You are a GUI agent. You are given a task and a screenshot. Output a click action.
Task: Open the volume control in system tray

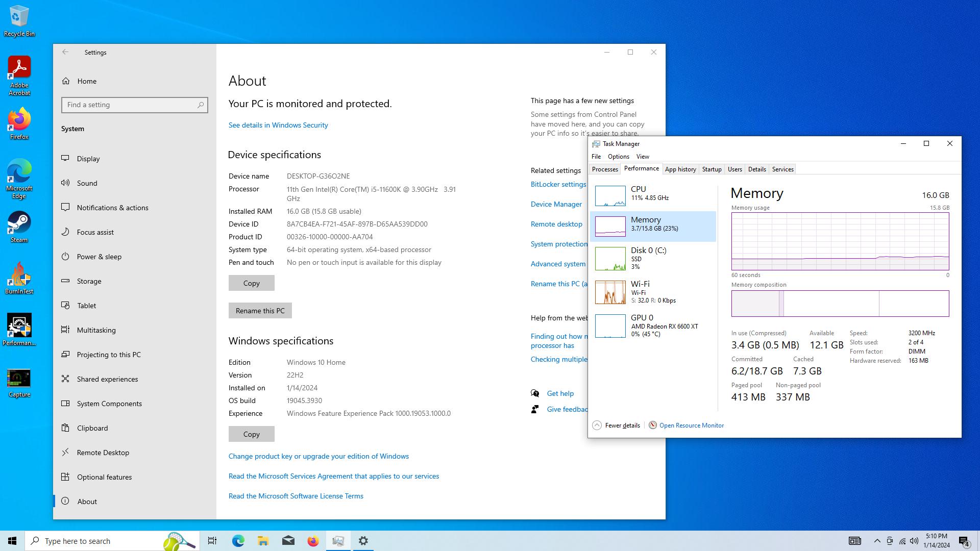914,541
